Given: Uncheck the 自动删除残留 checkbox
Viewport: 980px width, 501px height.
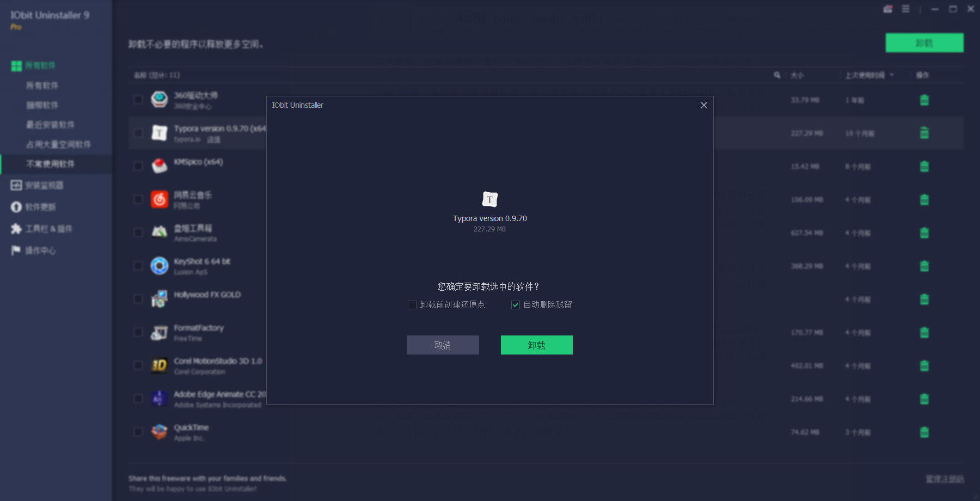Looking at the screenshot, I should point(516,305).
